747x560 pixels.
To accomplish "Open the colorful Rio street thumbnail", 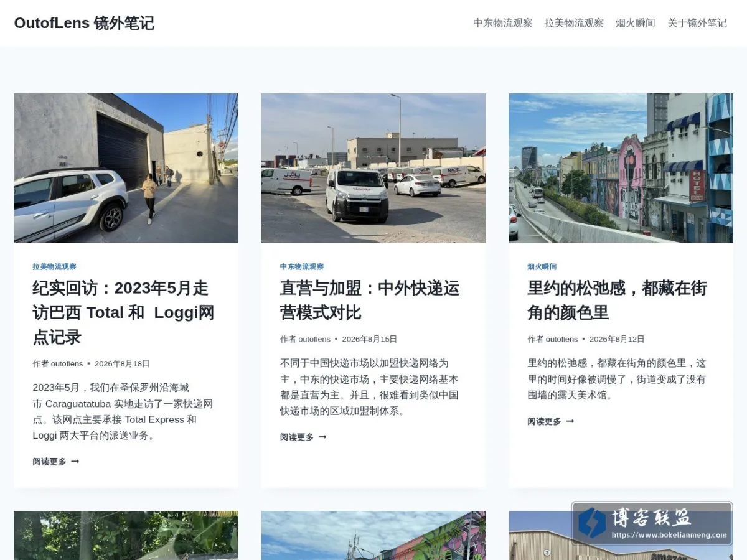I will pos(621,168).
